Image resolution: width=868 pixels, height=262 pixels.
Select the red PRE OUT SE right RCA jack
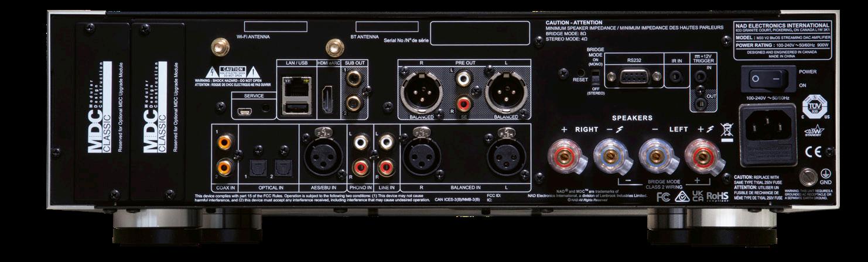[x=463, y=105]
